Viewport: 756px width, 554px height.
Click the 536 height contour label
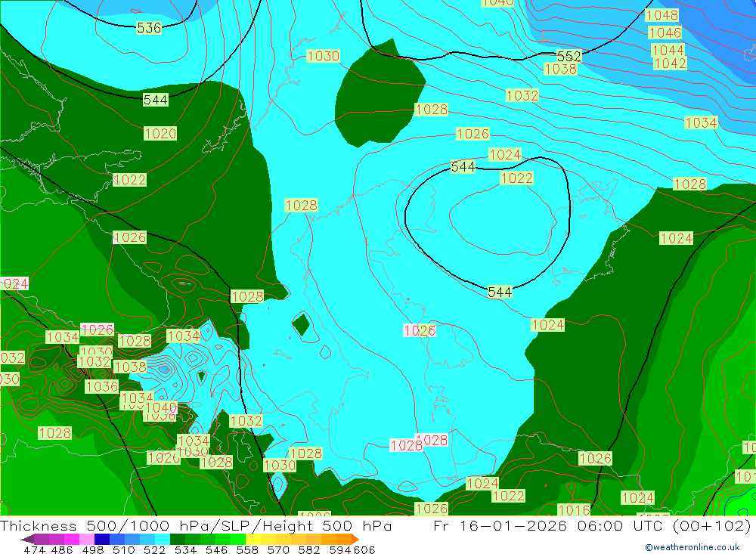point(149,28)
